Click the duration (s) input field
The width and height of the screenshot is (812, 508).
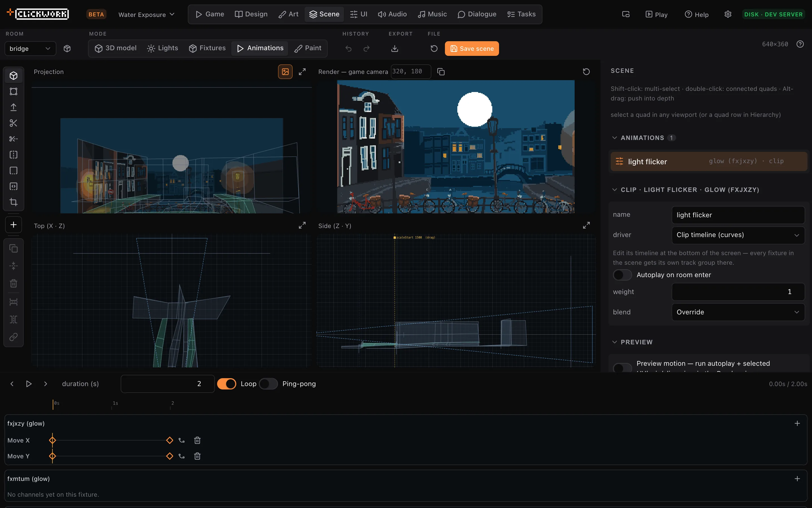(x=167, y=384)
